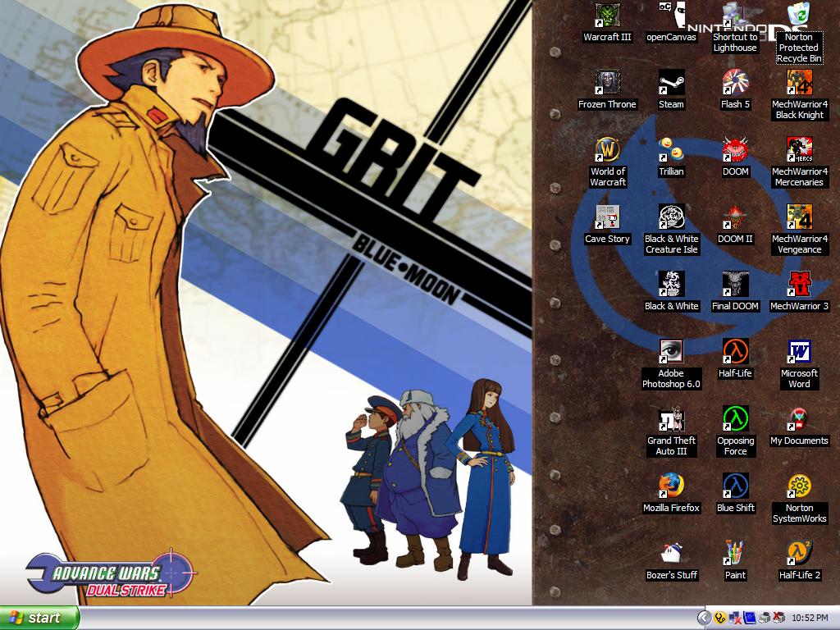The width and height of the screenshot is (840, 630).
Task: Expand hidden system tray icons arrow
Action: pyautogui.click(x=704, y=618)
